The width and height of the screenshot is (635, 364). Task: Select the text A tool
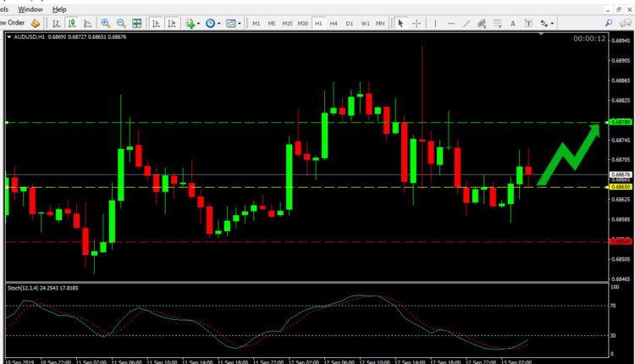[513, 24]
